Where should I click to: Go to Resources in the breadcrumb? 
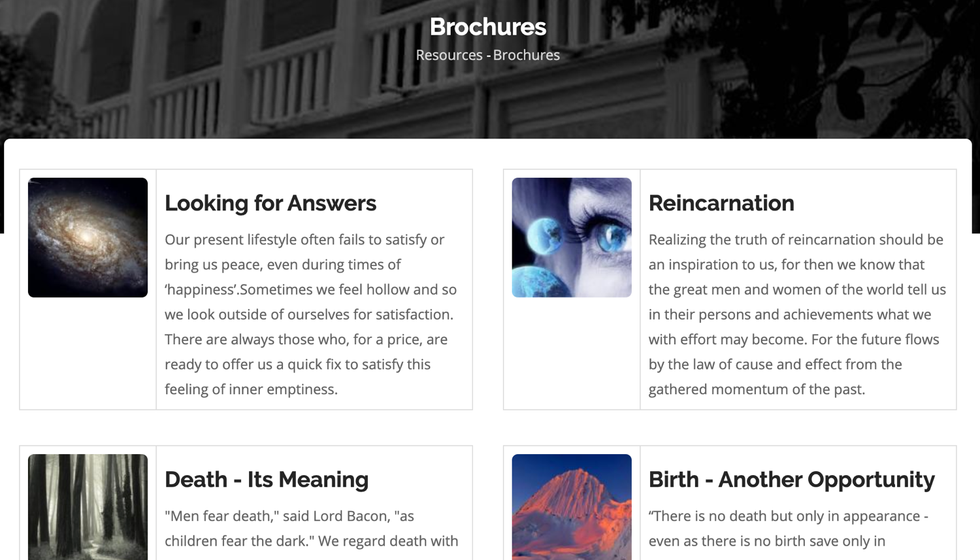tap(449, 56)
